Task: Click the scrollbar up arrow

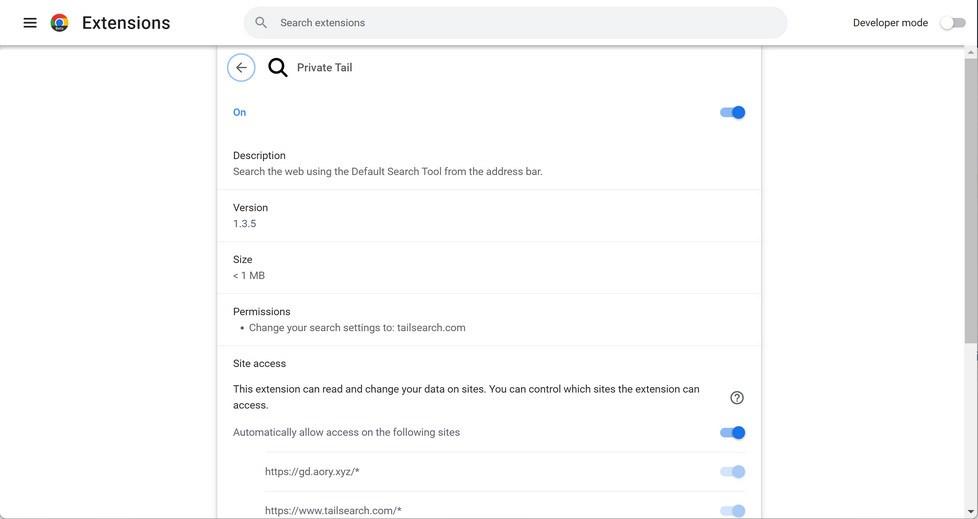Action: click(x=971, y=53)
